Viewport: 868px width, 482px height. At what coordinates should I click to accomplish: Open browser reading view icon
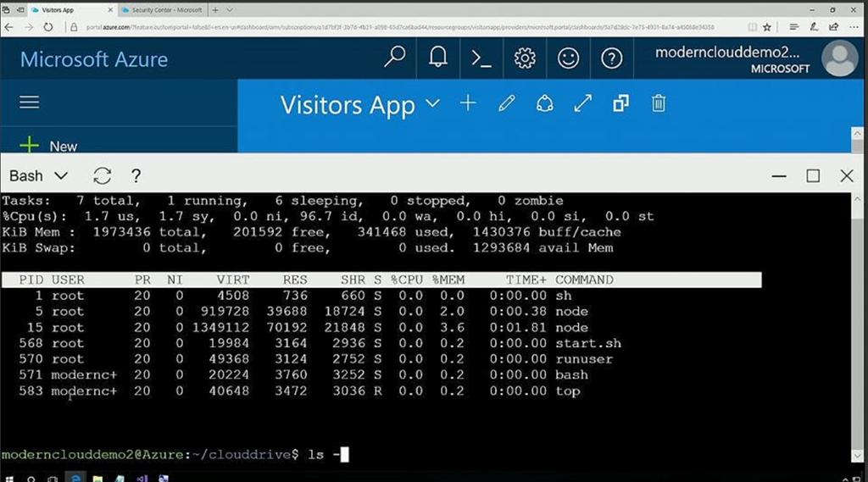click(x=753, y=27)
